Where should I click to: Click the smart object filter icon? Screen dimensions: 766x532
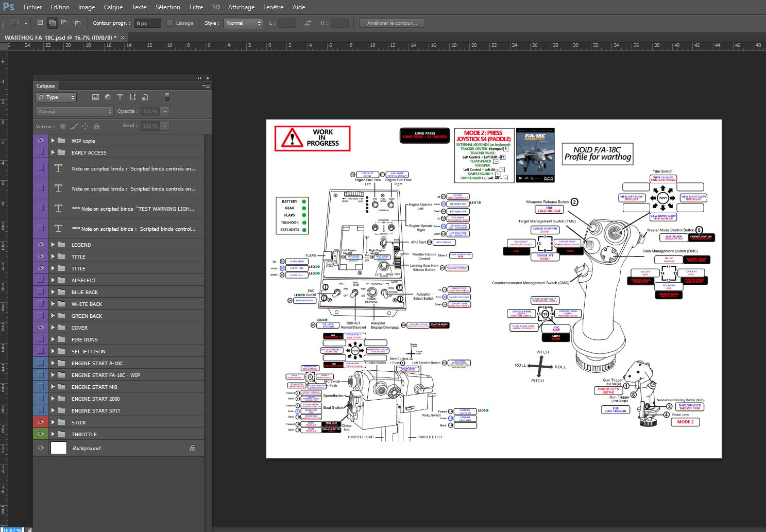pos(145,97)
